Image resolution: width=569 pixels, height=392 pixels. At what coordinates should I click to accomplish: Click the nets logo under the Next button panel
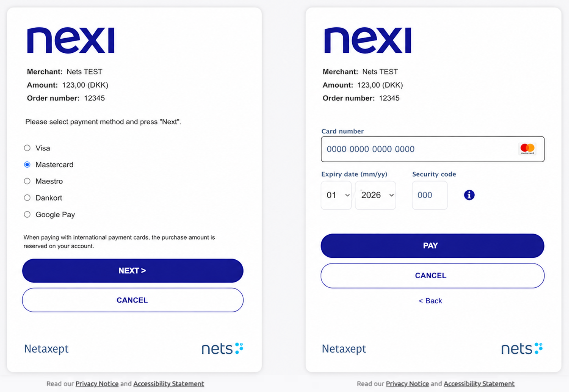pos(222,348)
